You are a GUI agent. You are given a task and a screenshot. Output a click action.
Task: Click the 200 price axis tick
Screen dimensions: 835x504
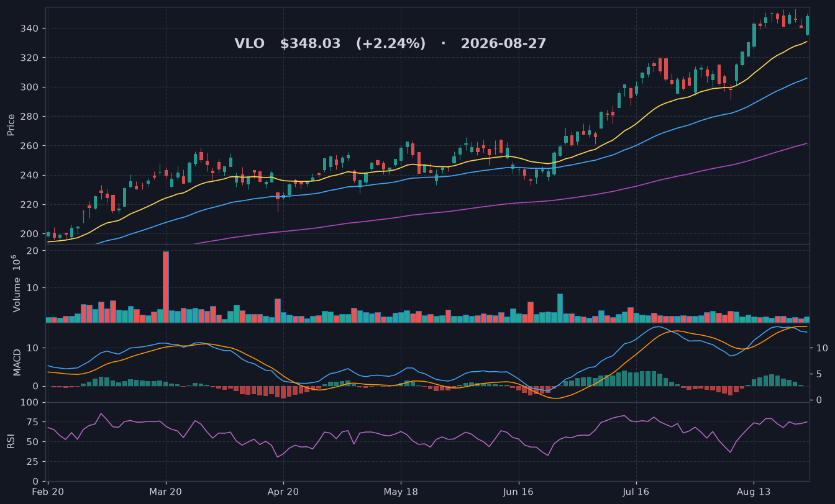click(x=30, y=234)
